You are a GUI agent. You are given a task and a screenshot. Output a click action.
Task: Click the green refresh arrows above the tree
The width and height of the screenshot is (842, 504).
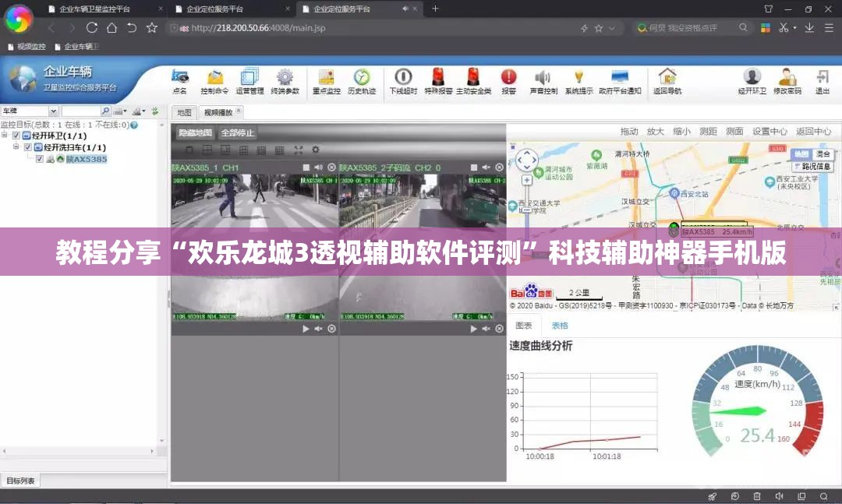click(x=155, y=111)
